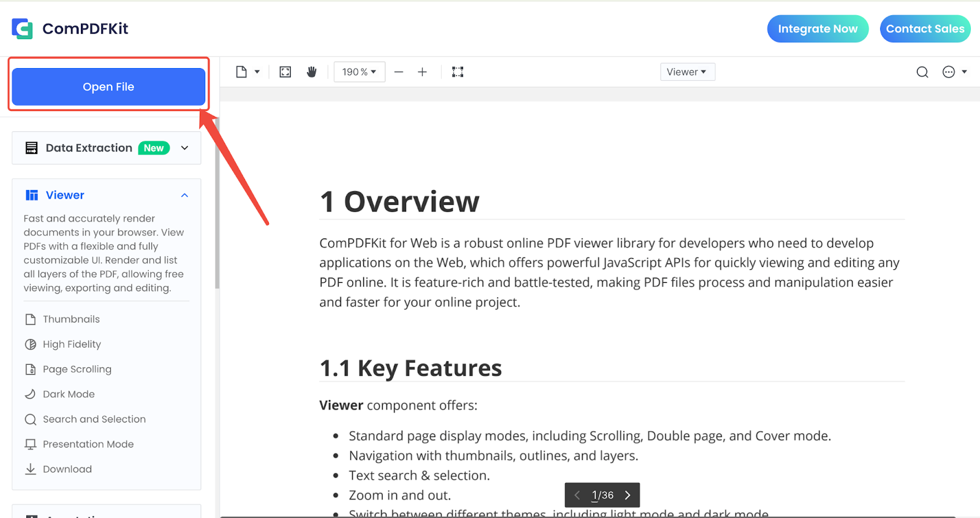
Task: Expand the more options dropdown arrow
Action: pos(964,72)
